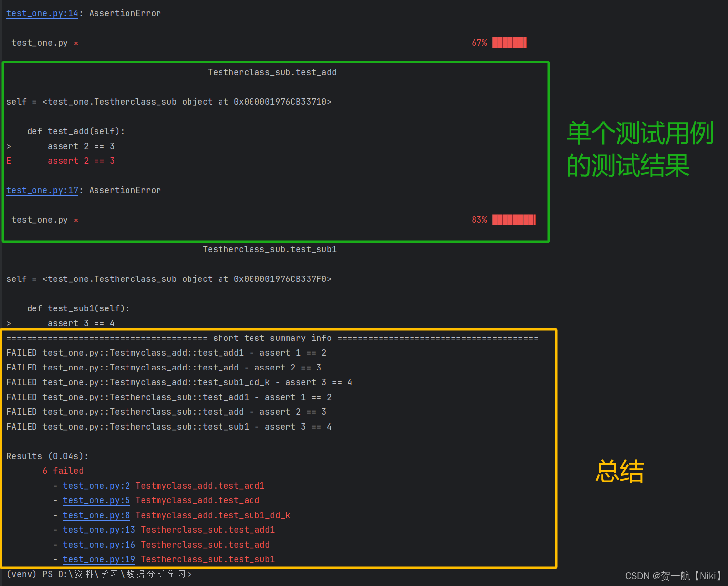Select FAILED line for Testherclass_sub::test_sub1
The image size is (728, 586).
tap(169, 427)
